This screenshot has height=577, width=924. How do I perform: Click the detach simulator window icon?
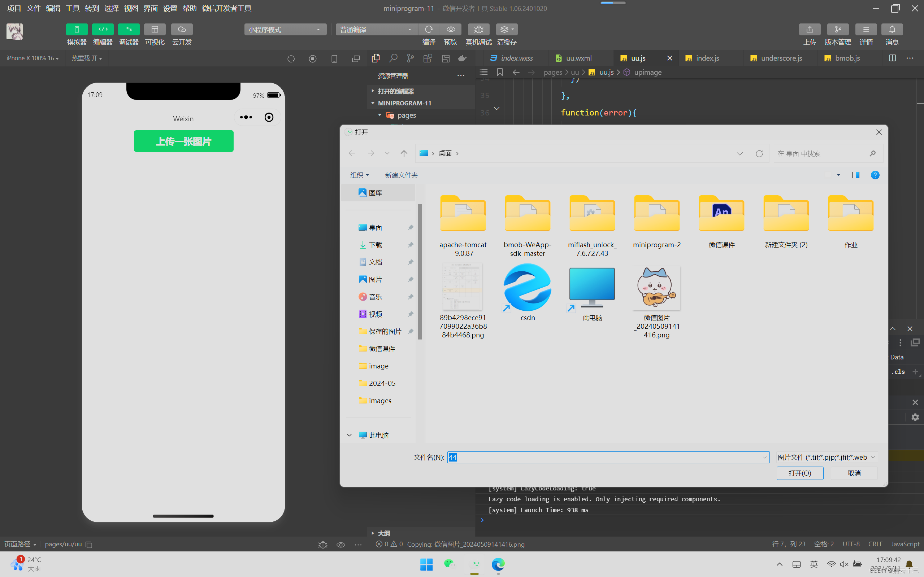click(x=356, y=58)
